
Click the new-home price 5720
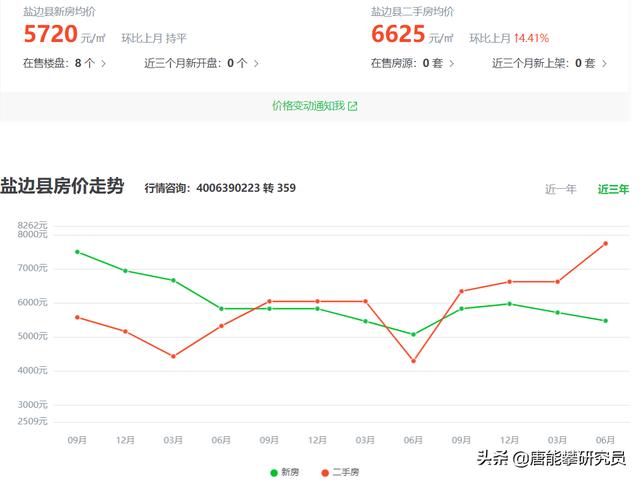tap(51, 34)
